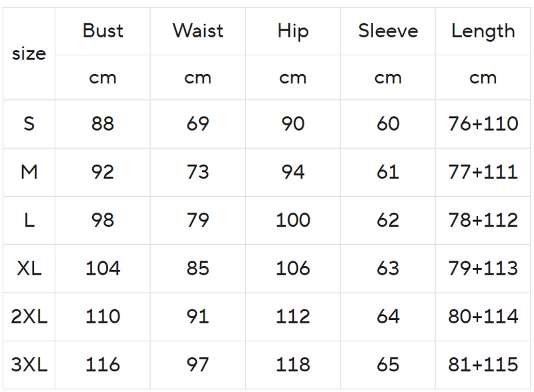Click the Length column header
Screen dimensions: 534x392
tap(483, 31)
